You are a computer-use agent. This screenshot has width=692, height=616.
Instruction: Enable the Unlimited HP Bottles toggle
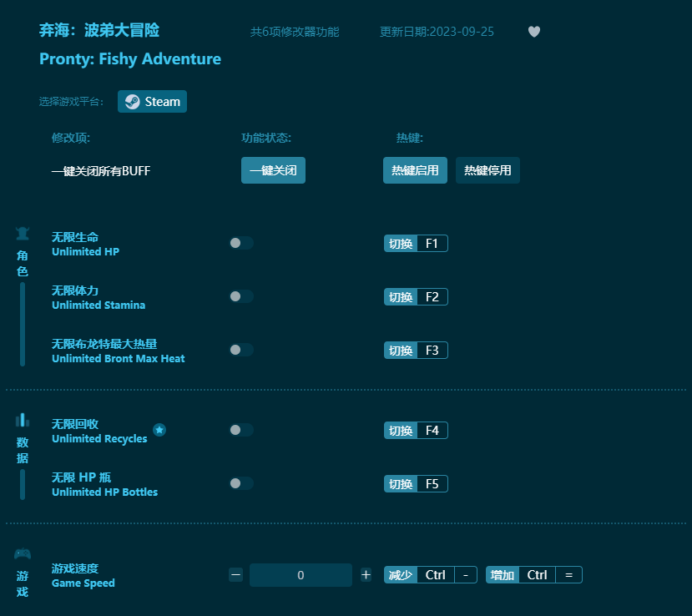[x=240, y=483]
